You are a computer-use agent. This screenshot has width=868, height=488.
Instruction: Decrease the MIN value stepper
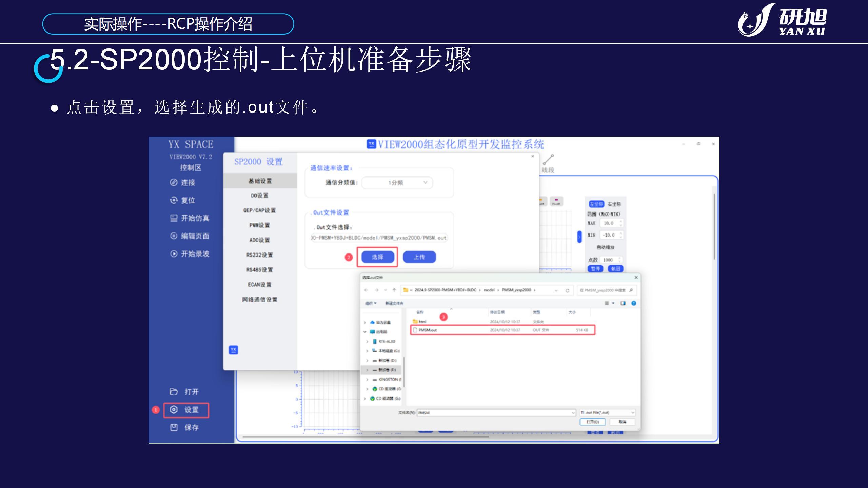coord(621,237)
